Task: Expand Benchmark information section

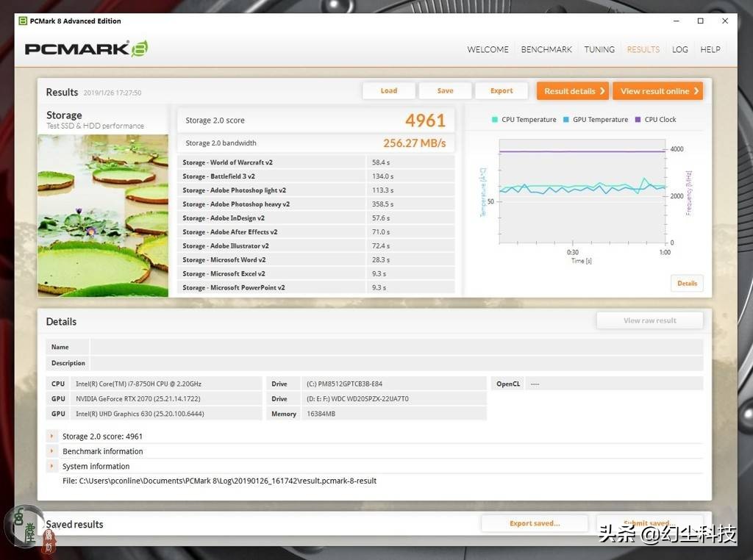Action: [52, 451]
